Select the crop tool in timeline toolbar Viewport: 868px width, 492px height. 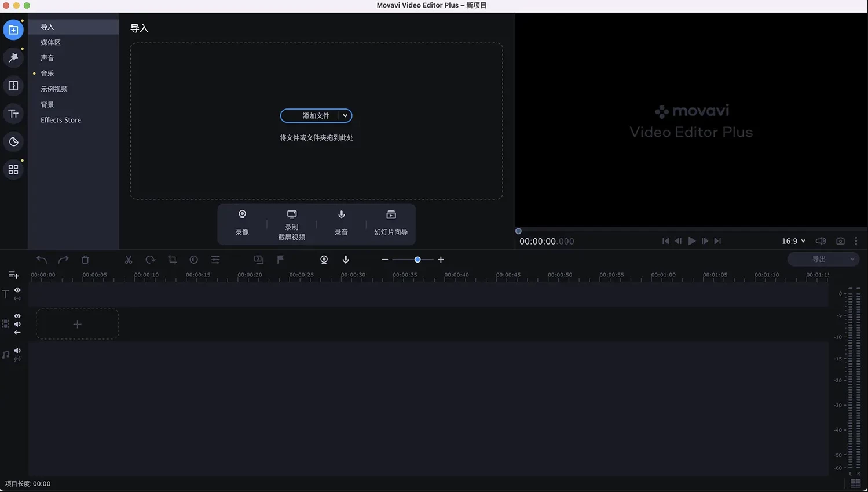172,260
